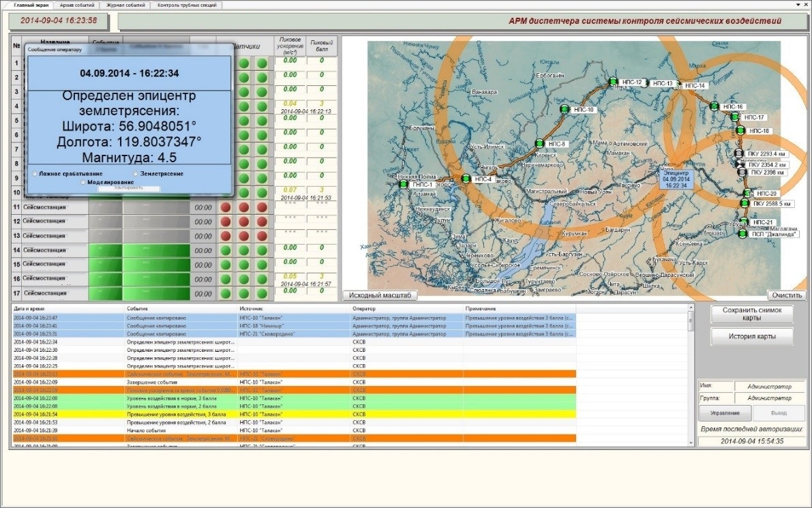Click the event log scrollbar thumb

tap(691, 322)
